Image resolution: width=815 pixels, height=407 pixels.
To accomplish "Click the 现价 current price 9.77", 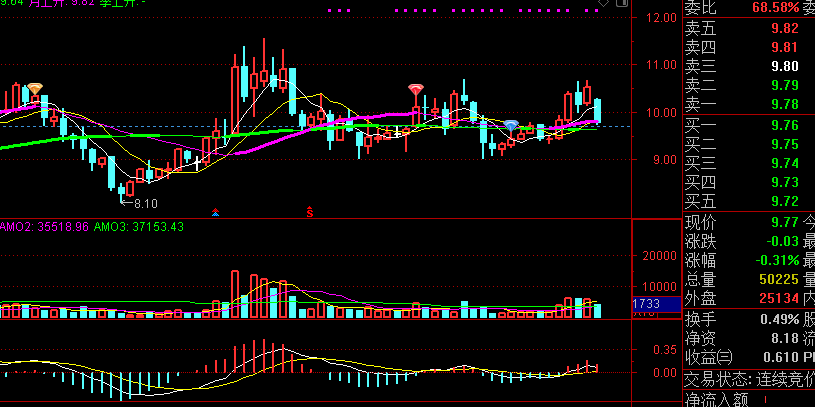I will (785, 222).
